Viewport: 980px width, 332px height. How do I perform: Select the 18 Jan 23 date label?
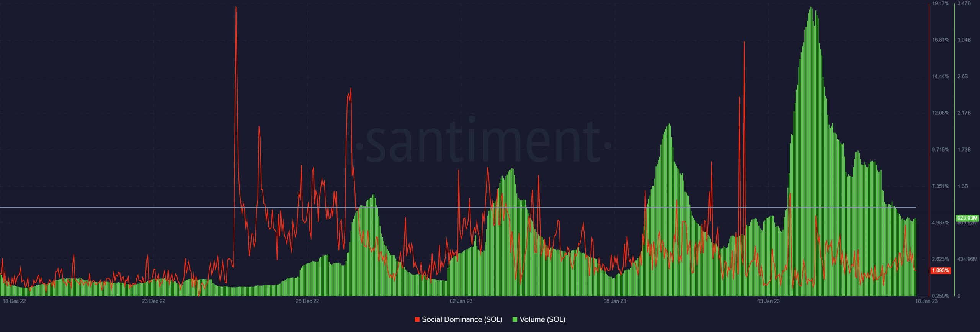[926, 301]
